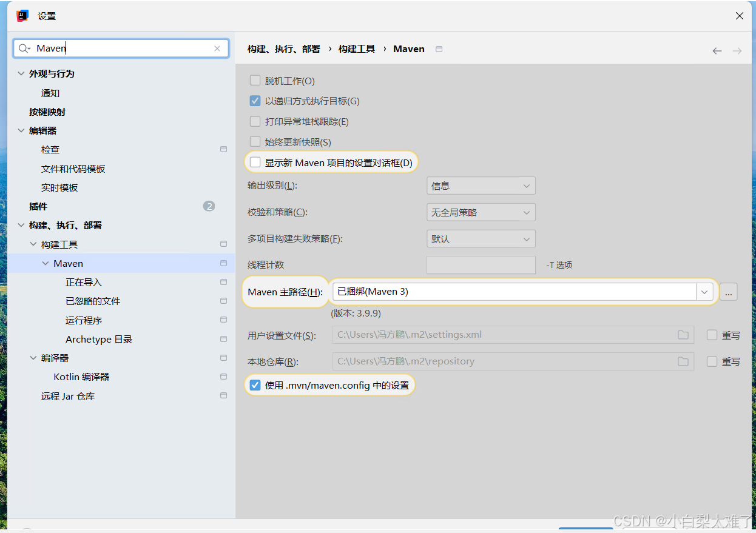
Task: Open the 多项目构建失败策略 dropdown showing 默认
Action: click(481, 239)
